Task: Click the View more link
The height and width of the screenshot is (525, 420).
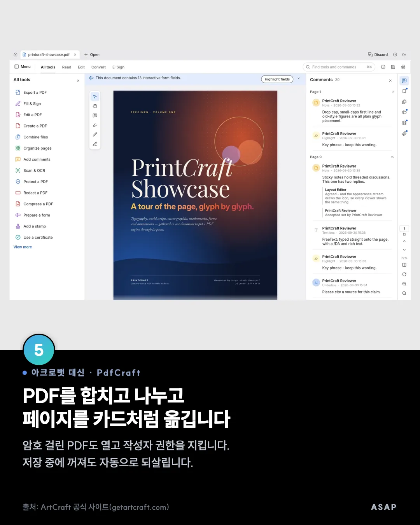Action: [23, 247]
